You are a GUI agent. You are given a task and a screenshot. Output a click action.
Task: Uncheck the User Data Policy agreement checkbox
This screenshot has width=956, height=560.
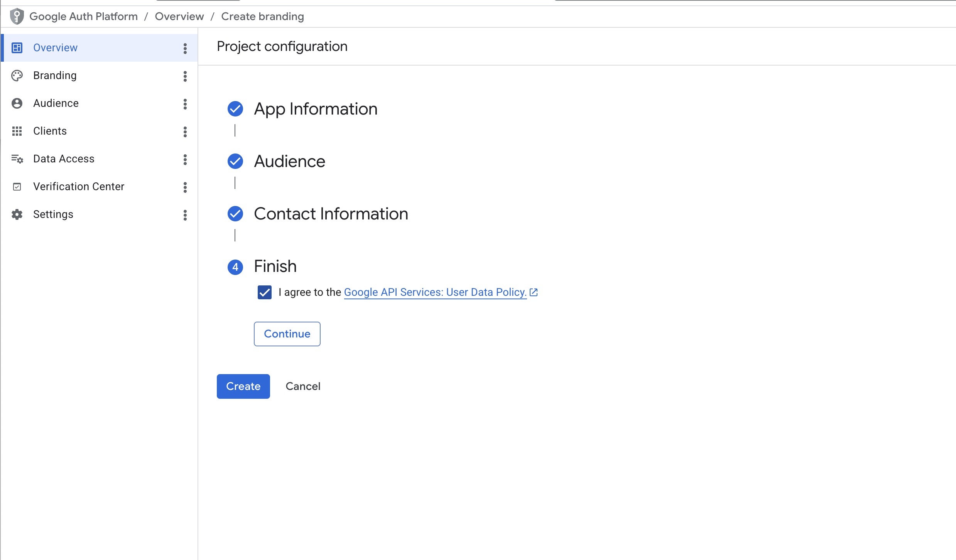point(265,292)
